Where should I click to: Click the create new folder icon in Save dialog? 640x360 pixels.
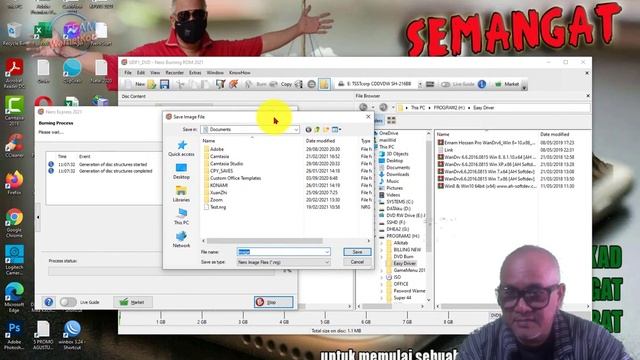tap(326, 130)
